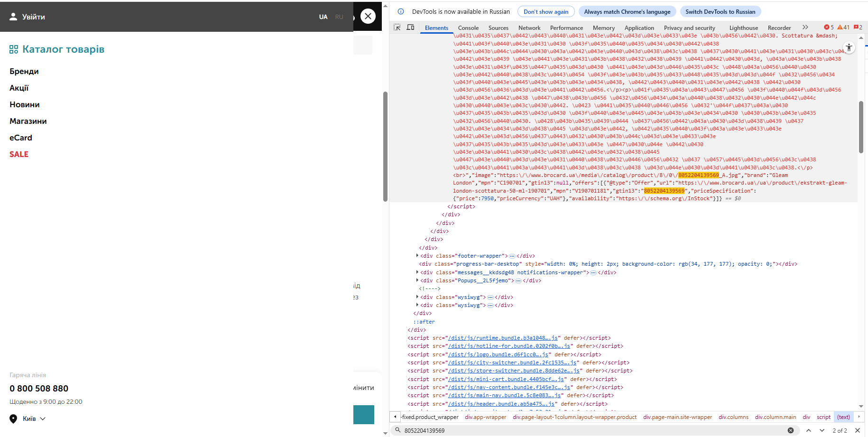Open the hotline-for.bundle script source link
Viewport: 868px width, 437px height.
click(509, 346)
